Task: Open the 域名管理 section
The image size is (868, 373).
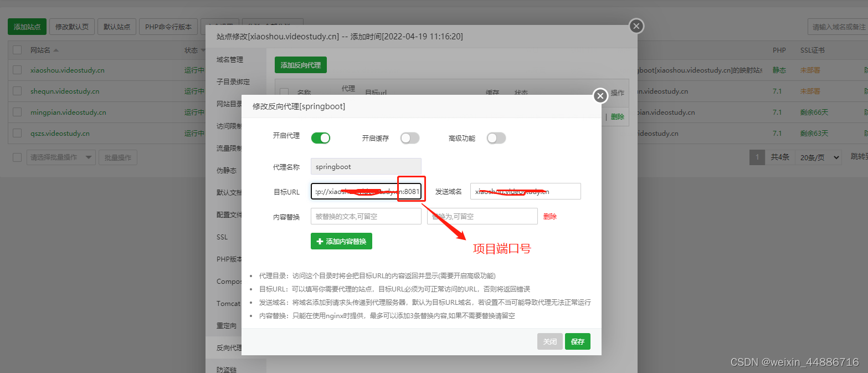Action: tap(229, 59)
